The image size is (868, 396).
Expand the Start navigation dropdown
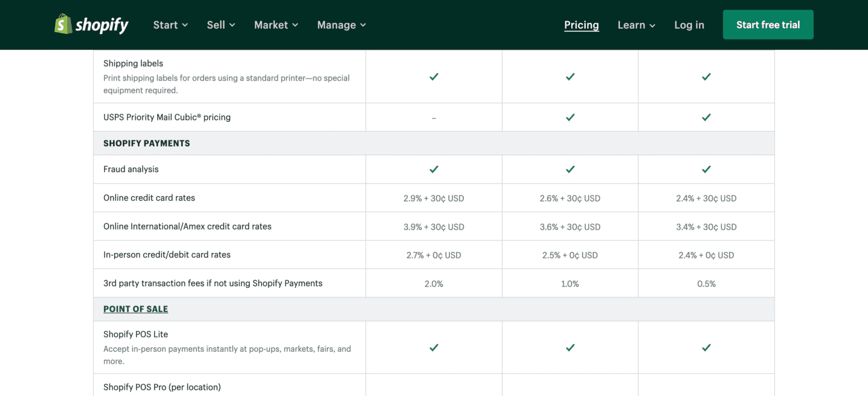pos(170,25)
